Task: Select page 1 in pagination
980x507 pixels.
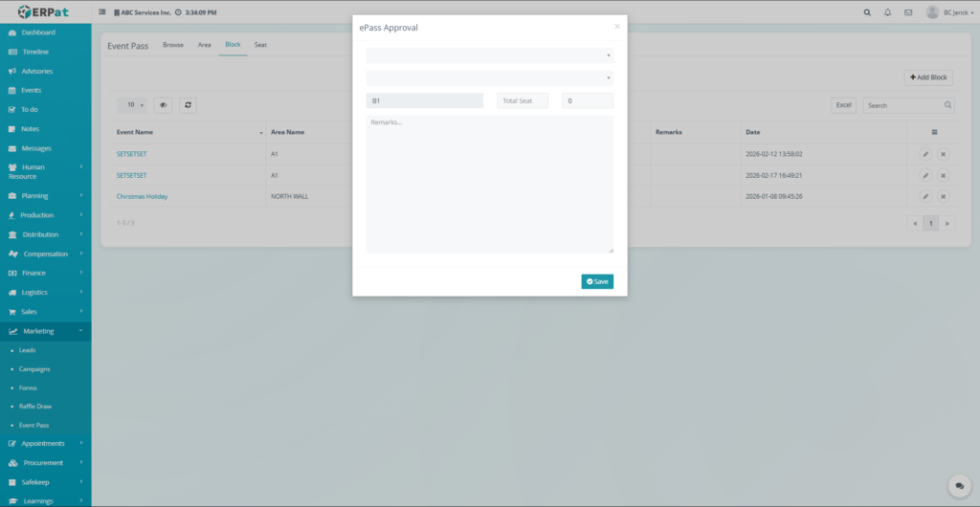Action: coord(930,223)
